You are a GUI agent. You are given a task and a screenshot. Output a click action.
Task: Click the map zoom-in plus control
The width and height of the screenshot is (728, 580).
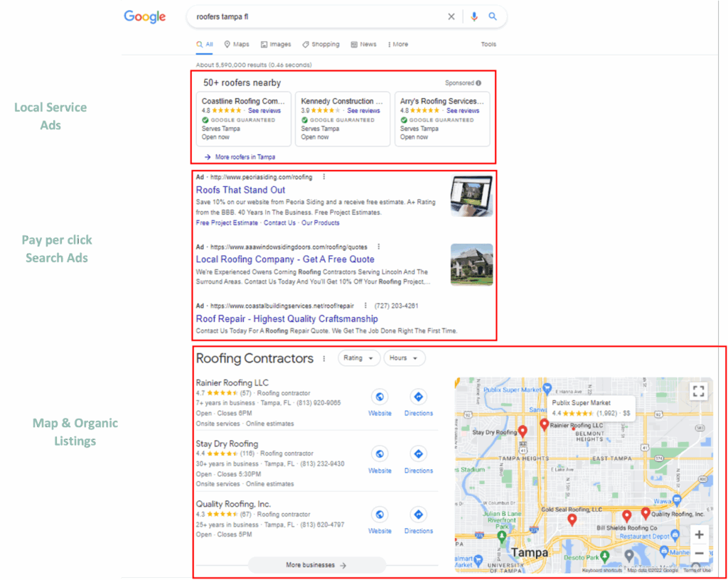click(699, 534)
